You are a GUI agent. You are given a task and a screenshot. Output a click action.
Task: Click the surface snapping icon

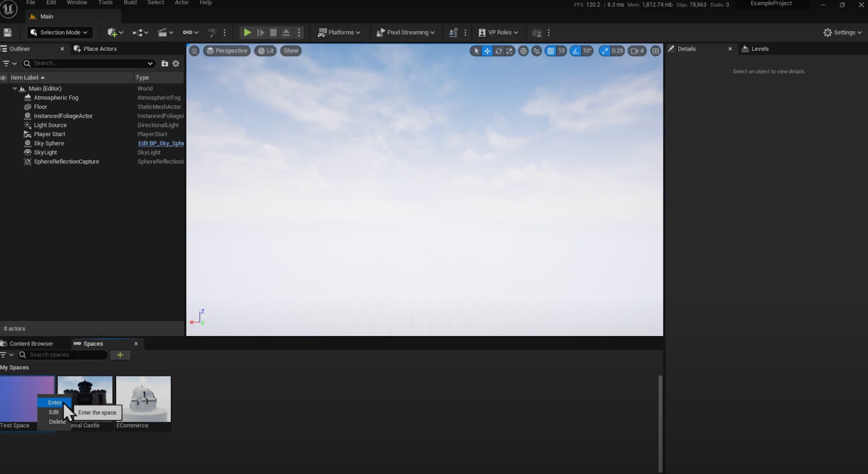coord(537,51)
